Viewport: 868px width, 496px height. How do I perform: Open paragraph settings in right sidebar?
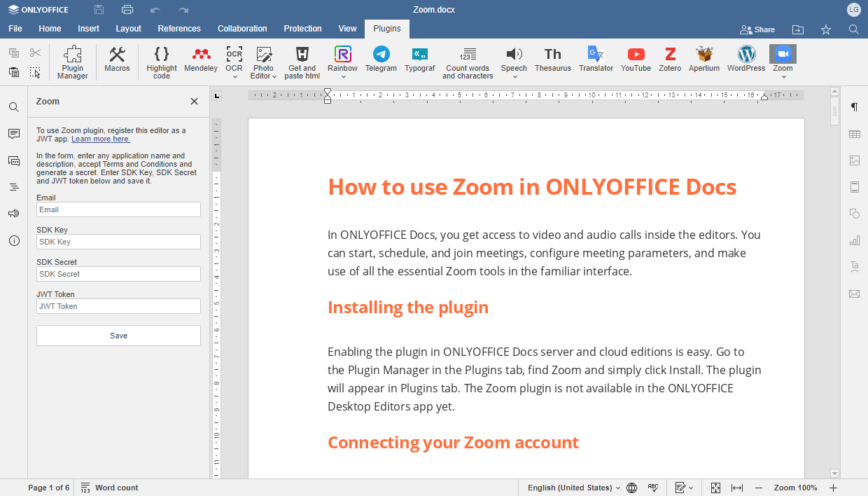tap(854, 107)
